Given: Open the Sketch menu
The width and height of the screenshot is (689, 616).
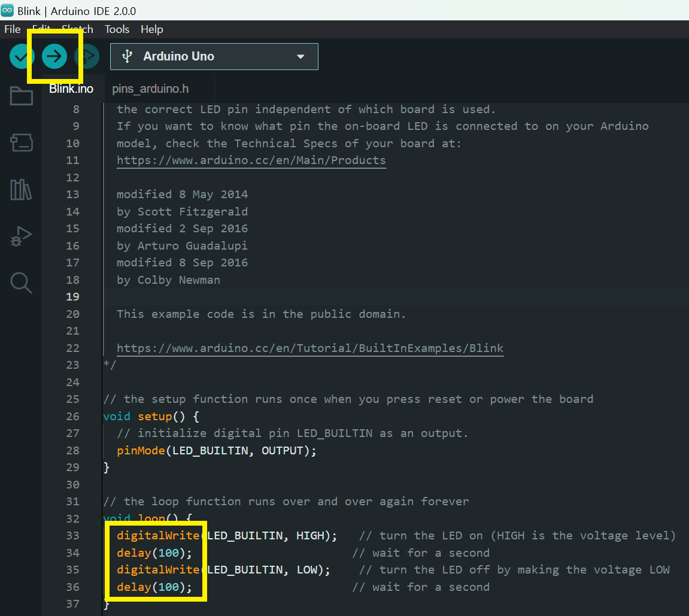Looking at the screenshot, I should [x=77, y=29].
